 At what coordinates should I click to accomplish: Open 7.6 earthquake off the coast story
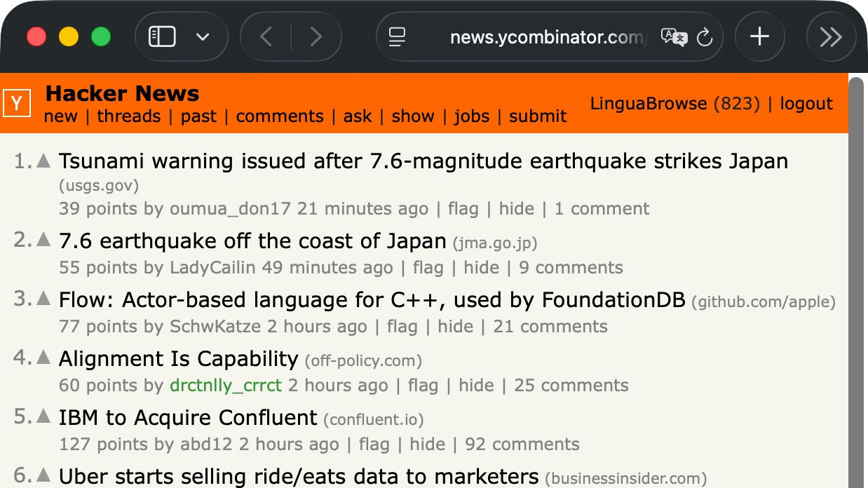coord(252,241)
